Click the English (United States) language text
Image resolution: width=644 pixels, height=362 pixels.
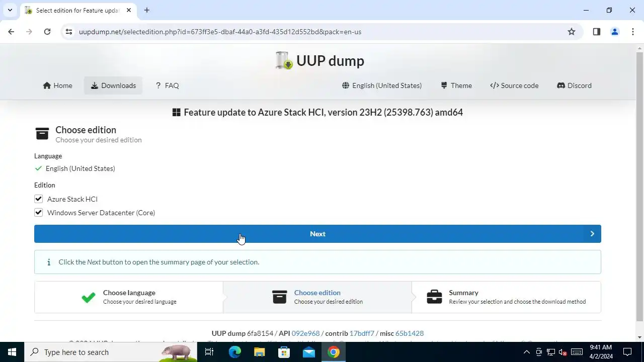[x=80, y=168]
